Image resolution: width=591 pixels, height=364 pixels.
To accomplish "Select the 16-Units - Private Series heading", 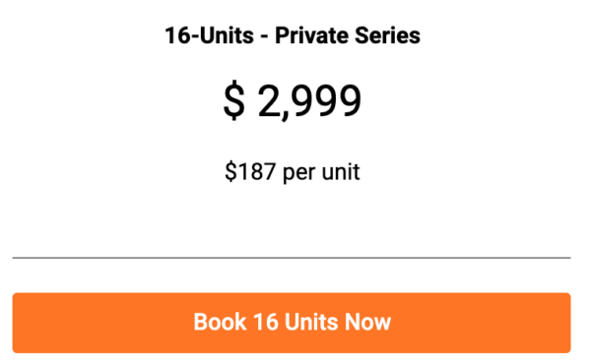I will [293, 35].
